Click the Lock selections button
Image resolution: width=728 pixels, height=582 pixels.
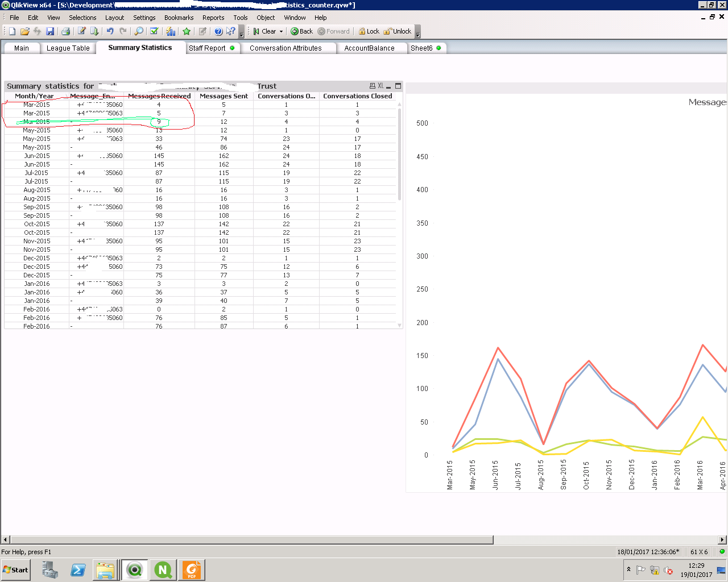click(x=369, y=31)
